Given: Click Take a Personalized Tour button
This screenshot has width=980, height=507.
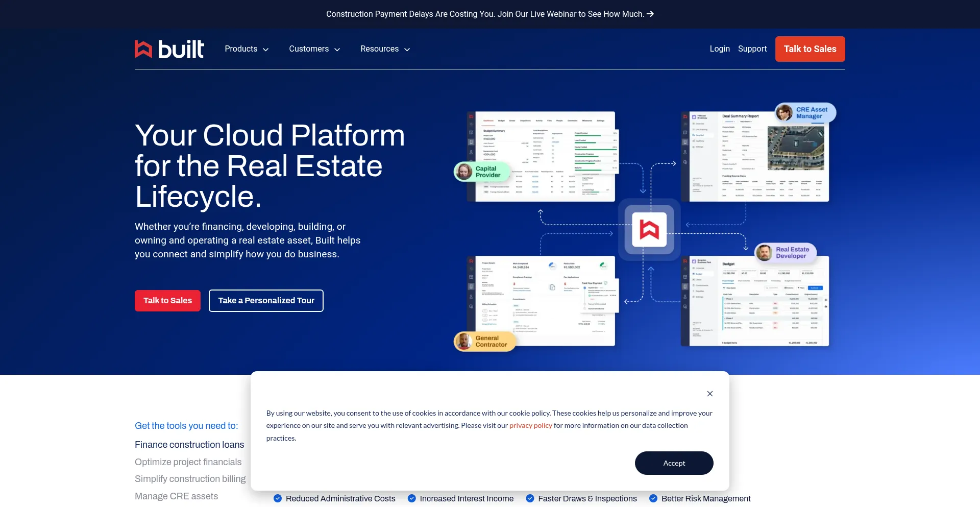Looking at the screenshot, I should (266, 301).
